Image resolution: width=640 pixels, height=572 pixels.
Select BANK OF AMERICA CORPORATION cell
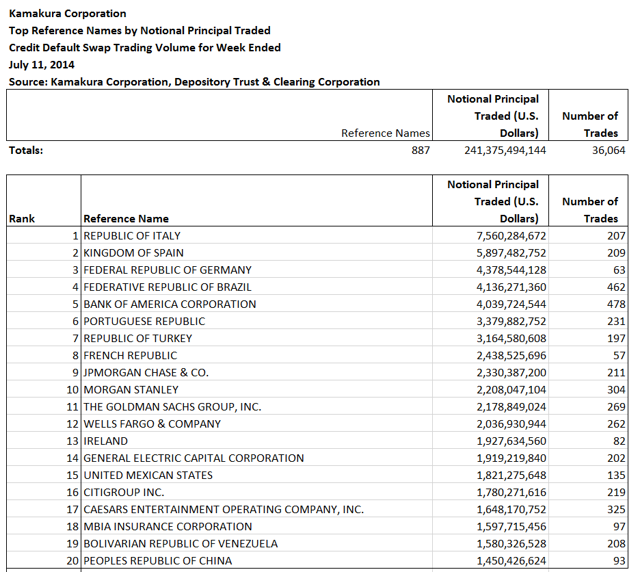(256, 304)
